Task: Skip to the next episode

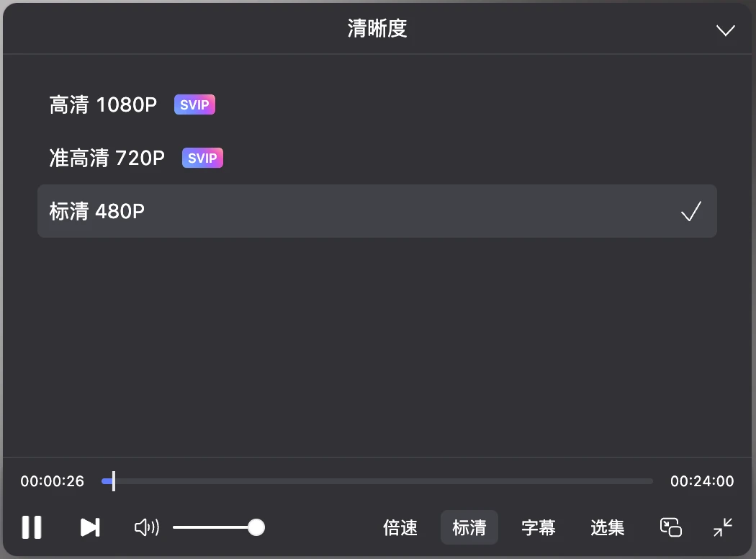Action: tap(90, 527)
